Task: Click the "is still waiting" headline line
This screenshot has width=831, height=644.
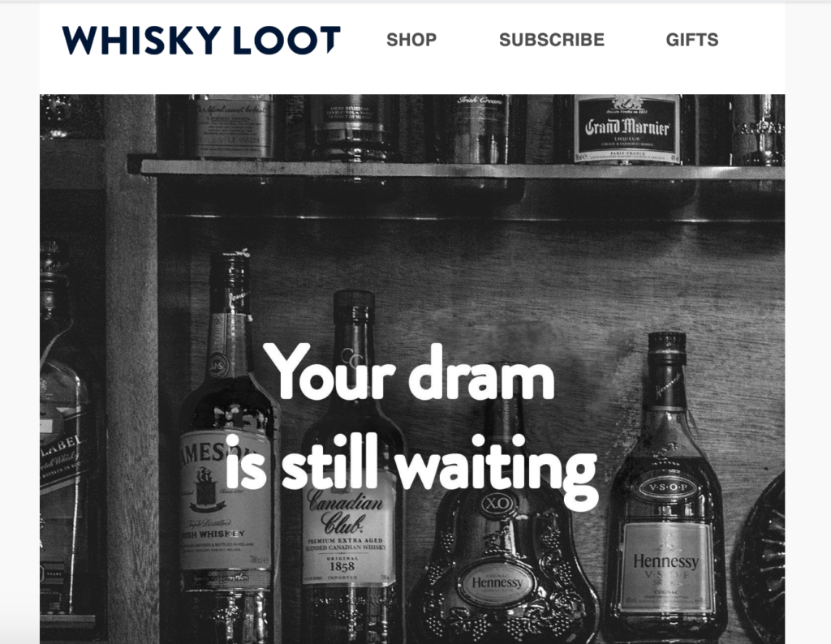Action: pos(411,466)
